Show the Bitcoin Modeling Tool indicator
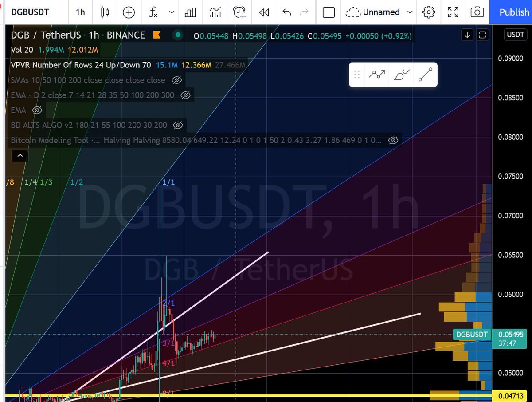Image resolution: width=532 pixels, height=402 pixels. [393, 140]
